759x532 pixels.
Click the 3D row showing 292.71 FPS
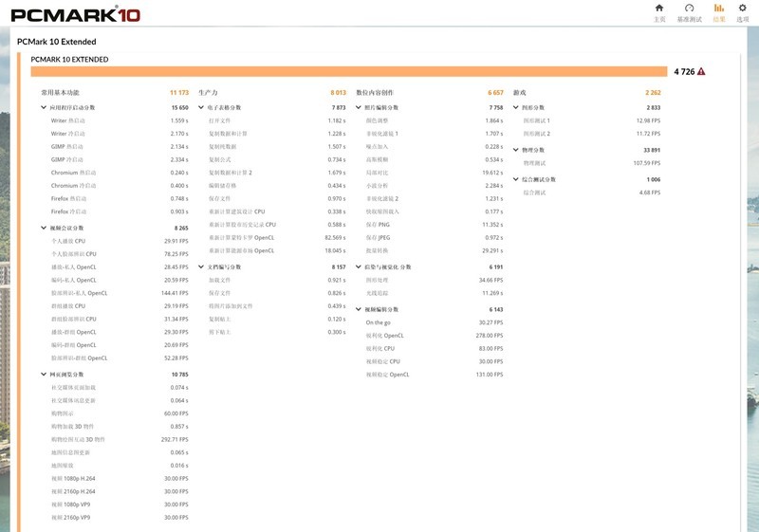[x=120, y=440]
